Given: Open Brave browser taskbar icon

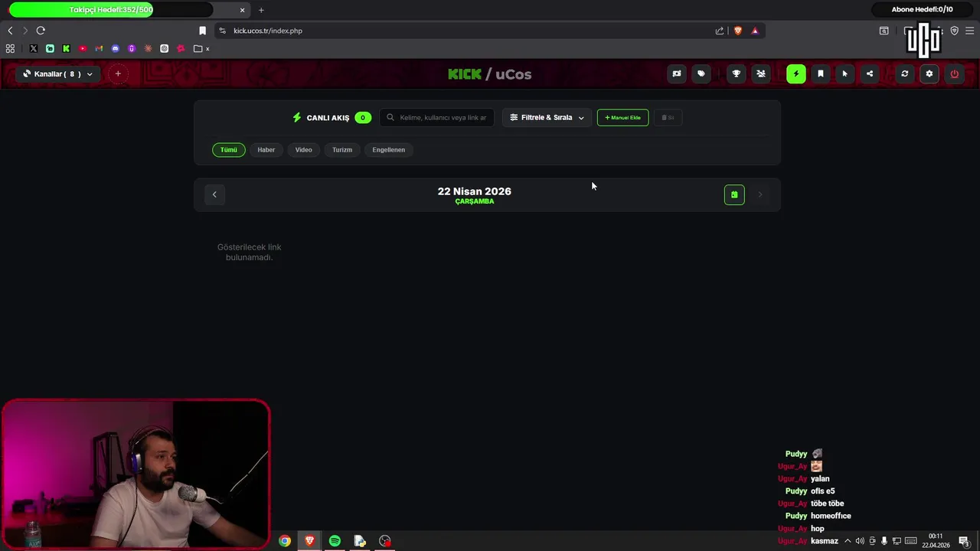Looking at the screenshot, I should point(310,541).
